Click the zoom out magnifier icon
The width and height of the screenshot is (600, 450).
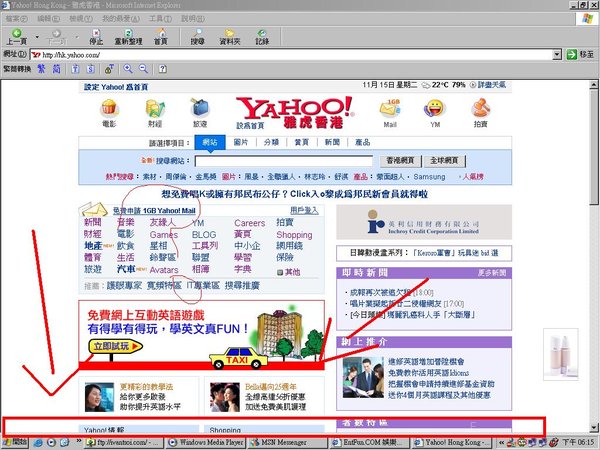pyautogui.click(x=143, y=69)
